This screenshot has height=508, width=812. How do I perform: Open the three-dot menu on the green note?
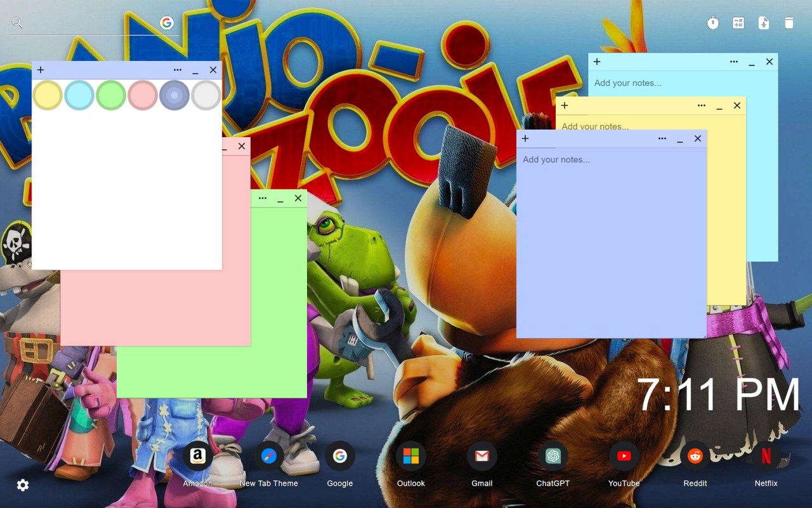point(263,198)
